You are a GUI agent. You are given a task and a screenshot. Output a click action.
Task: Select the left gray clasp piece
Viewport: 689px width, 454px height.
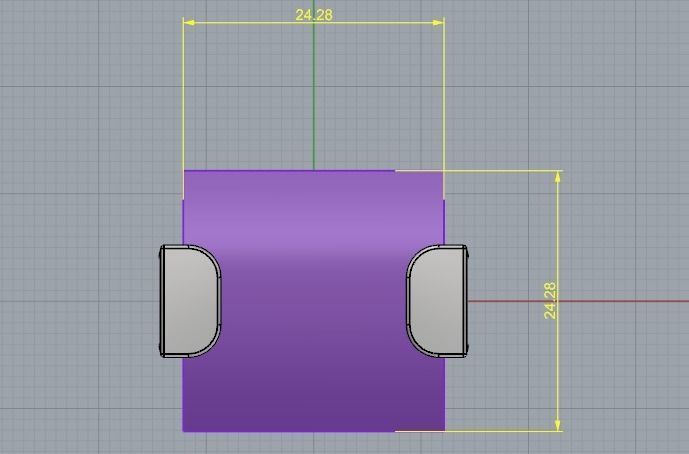pos(190,301)
